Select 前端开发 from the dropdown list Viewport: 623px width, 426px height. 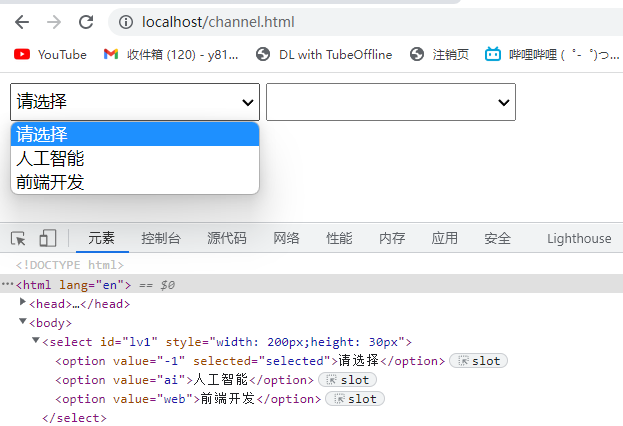[x=50, y=182]
